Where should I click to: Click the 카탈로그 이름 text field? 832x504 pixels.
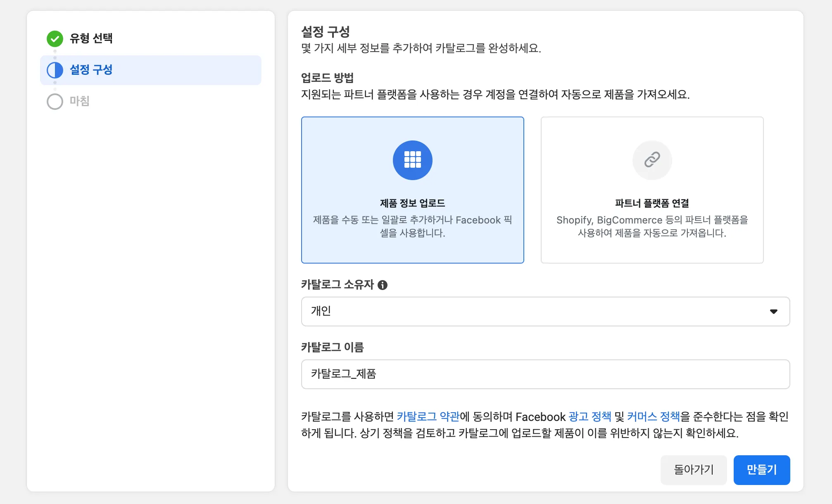pos(544,374)
